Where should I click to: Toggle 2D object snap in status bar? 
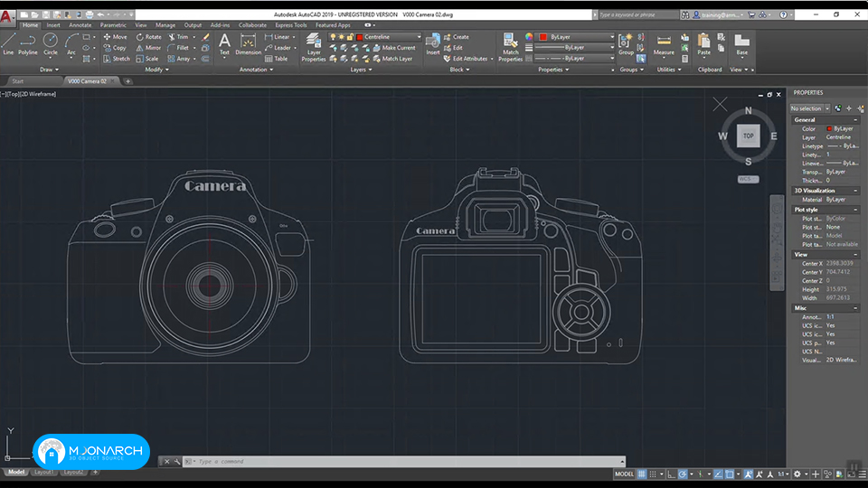[730, 474]
